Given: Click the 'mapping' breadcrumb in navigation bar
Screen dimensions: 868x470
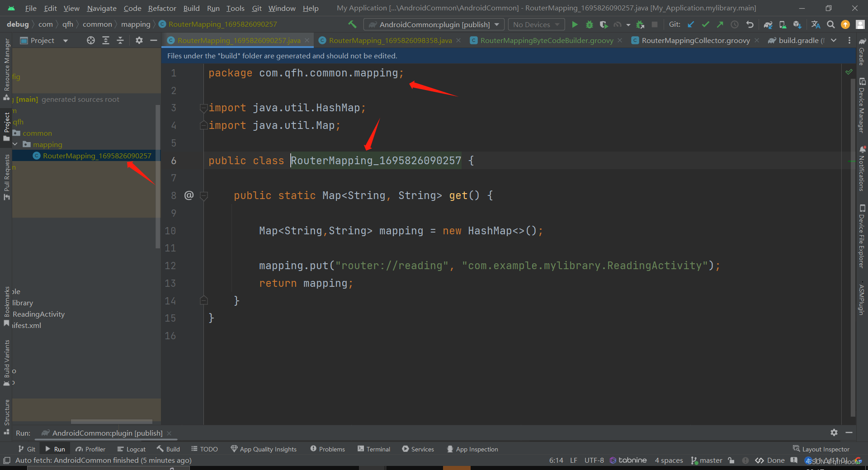Looking at the screenshot, I should click(136, 24).
